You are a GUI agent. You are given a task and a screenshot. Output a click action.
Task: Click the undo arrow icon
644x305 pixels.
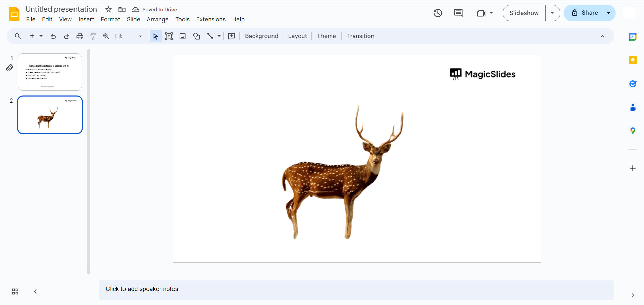point(53,36)
